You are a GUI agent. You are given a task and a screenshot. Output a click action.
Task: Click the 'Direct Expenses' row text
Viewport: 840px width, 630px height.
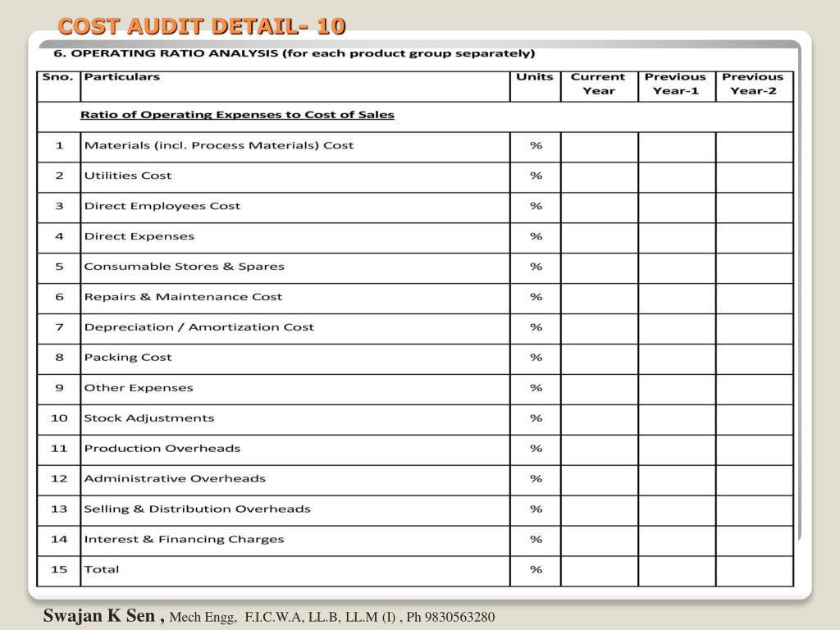[x=139, y=236]
